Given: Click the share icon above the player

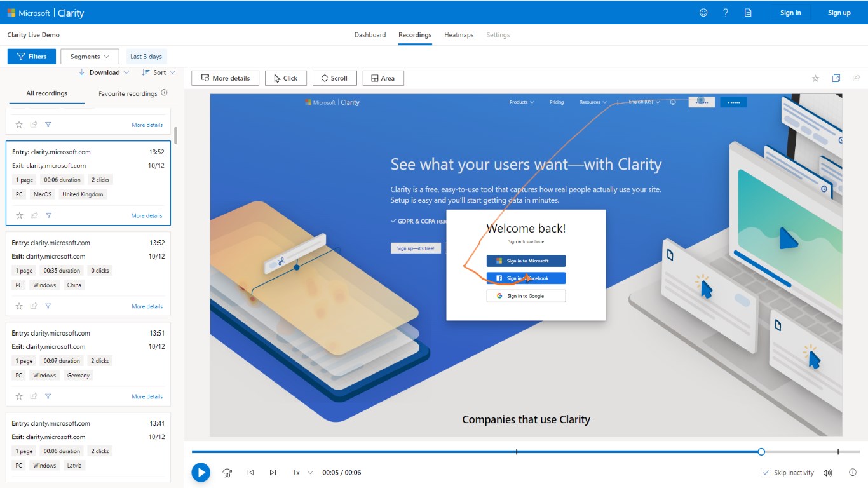Looking at the screenshot, I should coord(857,78).
